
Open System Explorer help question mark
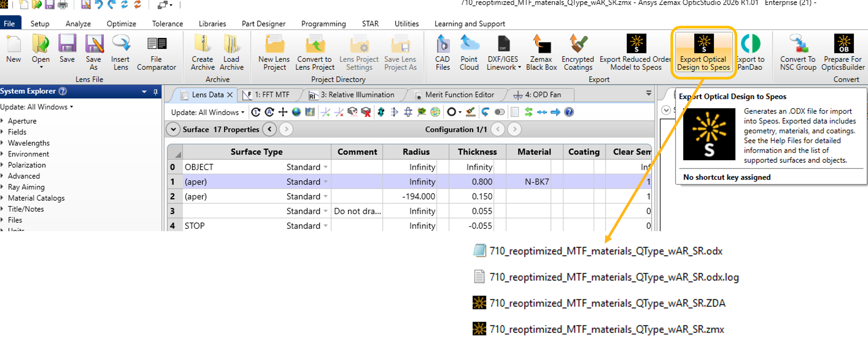[63, 91]
